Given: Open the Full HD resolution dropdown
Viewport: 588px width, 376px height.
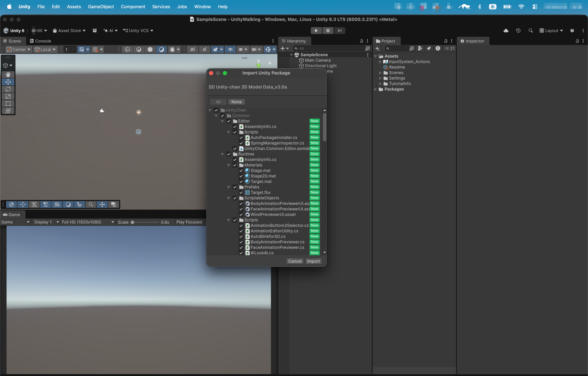Looking at the screenshot, I should click(x=88, y=222).
